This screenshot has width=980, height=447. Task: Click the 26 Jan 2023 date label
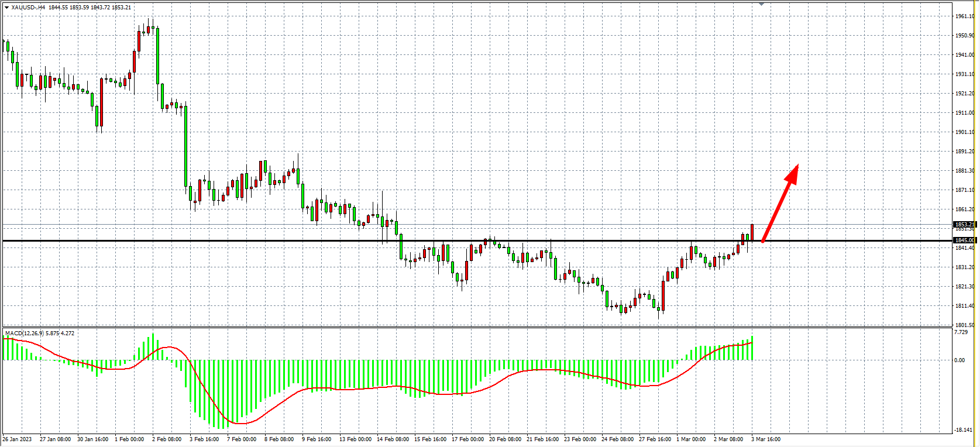[17, 439]
